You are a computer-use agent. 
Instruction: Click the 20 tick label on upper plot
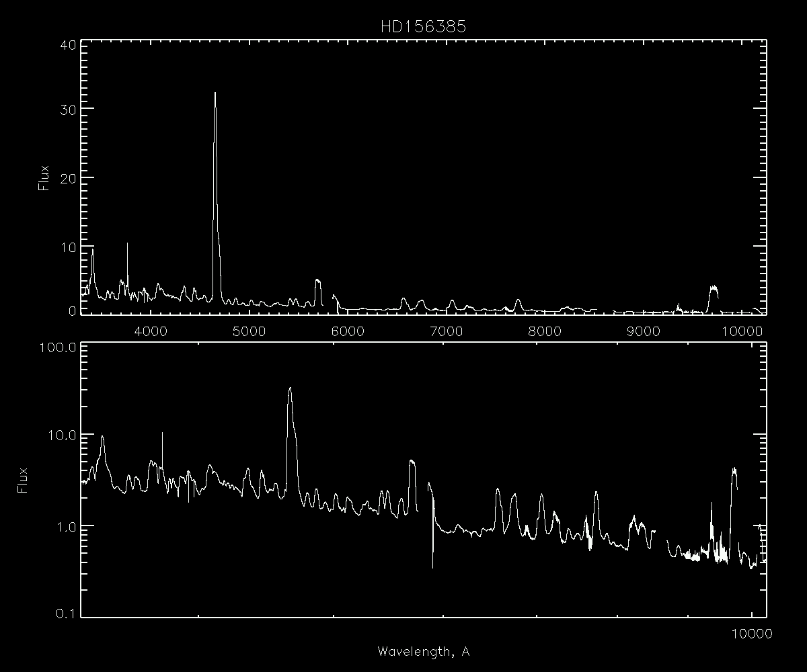67,177
